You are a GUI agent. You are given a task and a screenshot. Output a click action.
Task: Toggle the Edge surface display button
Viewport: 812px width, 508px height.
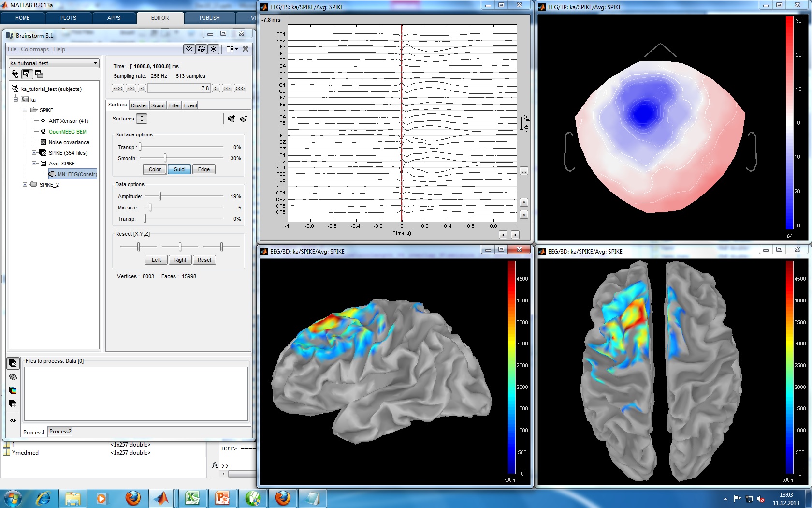(x=203, y=169)
